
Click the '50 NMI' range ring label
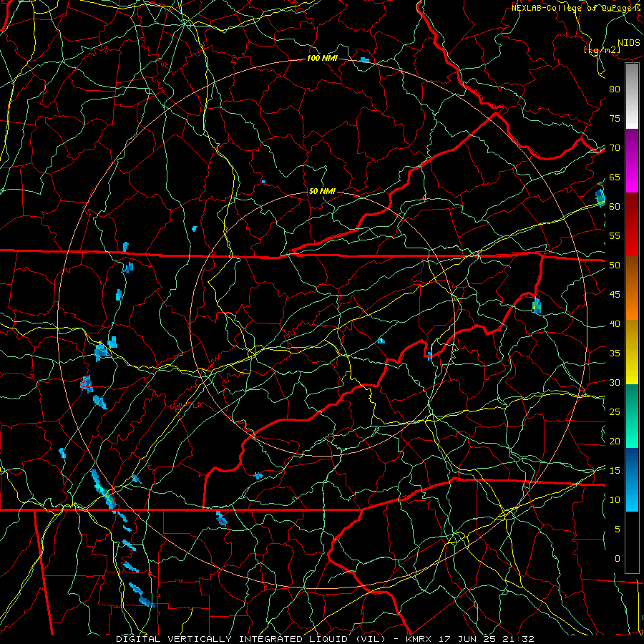pyautogui.click(x=322, y=191)
